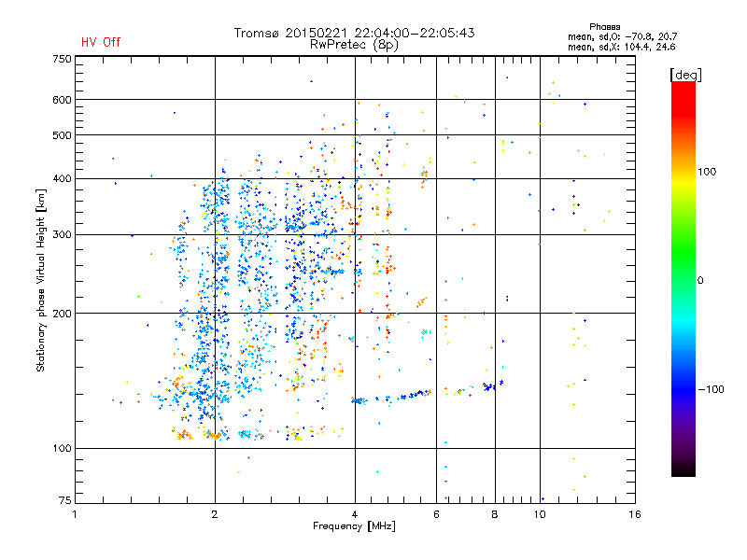Click the 'Frequency [MHz]' axis label
Viewport: 747px width, 560px height.
(x=354, y=526)
